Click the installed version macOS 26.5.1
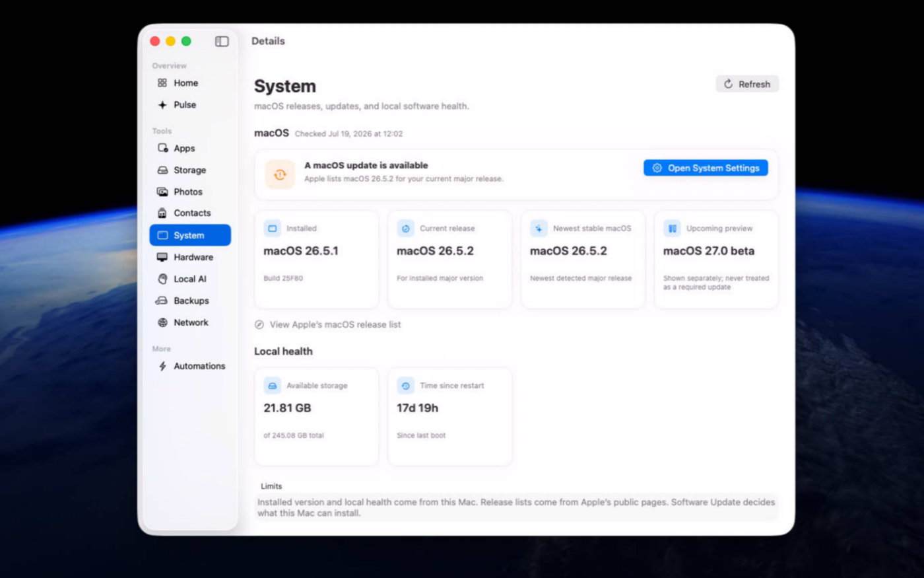Screen dimensions: 924x578 click(301, 251)
